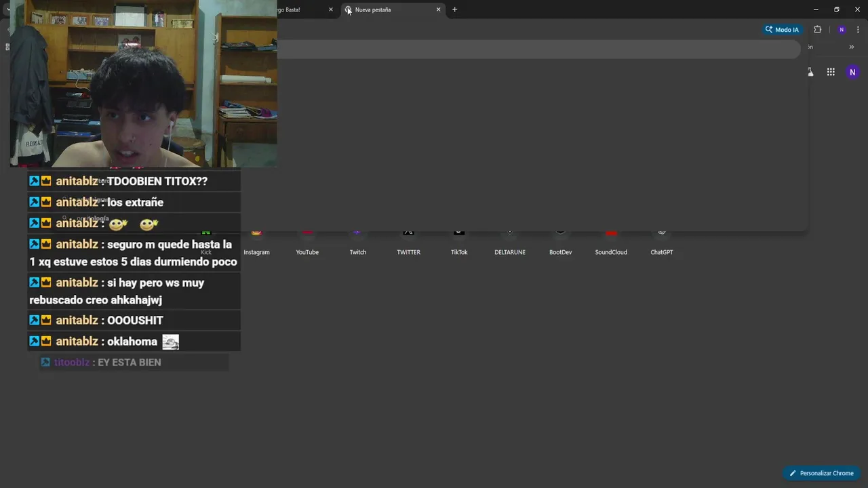Image resolution: width=868 pixels, height=488 pixels.
Task: Open the SoundCloud shortcut
Action: [x=611, y=242]
